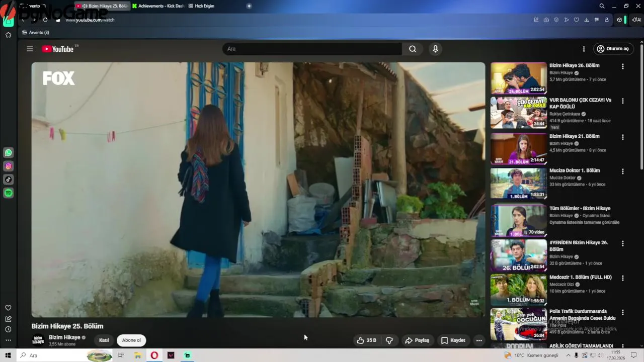Viewport: 644px width, 362px height.
Task: Open VUR BALONU ÇEK CEZAYI video title
Action: (x=580, y=103)
